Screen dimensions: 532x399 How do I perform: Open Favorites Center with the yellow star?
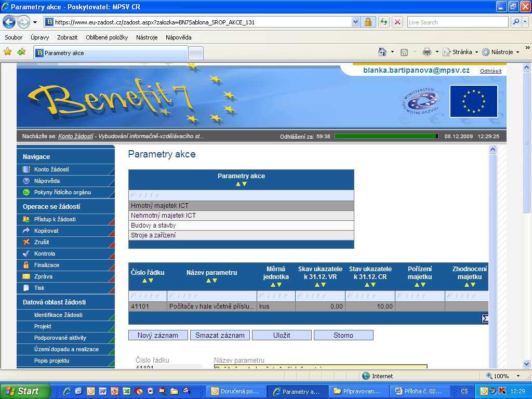pyautogui.click(x=7, y=52)
